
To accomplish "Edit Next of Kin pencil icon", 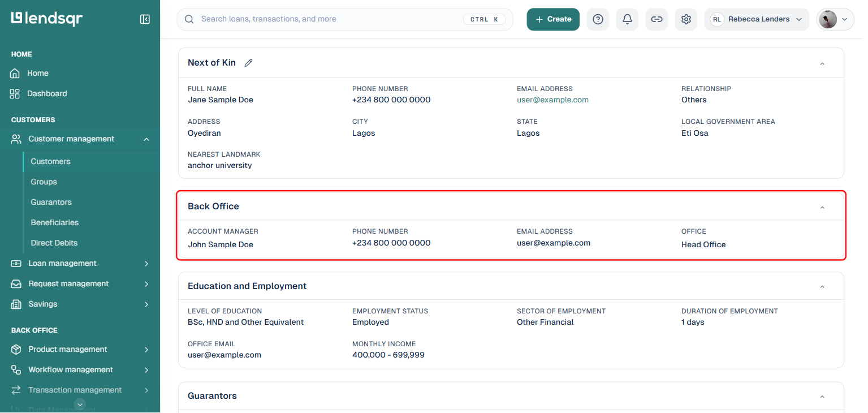I will pos(248,63).
